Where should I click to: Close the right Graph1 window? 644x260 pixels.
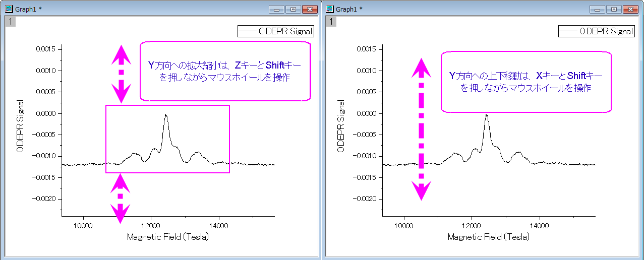coord(630,9)
